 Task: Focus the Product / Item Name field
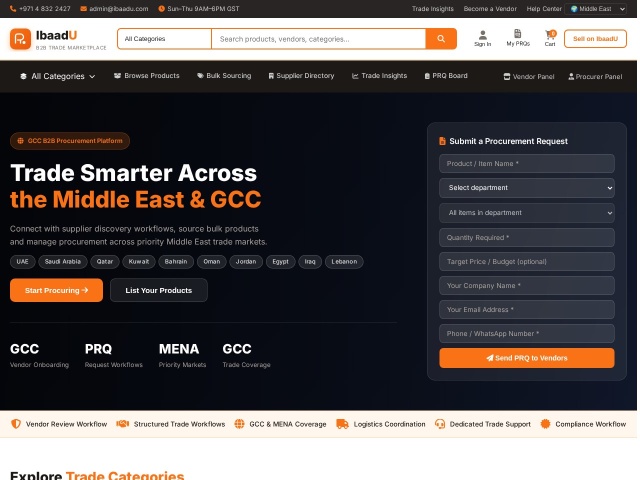(x=527, y=164)
